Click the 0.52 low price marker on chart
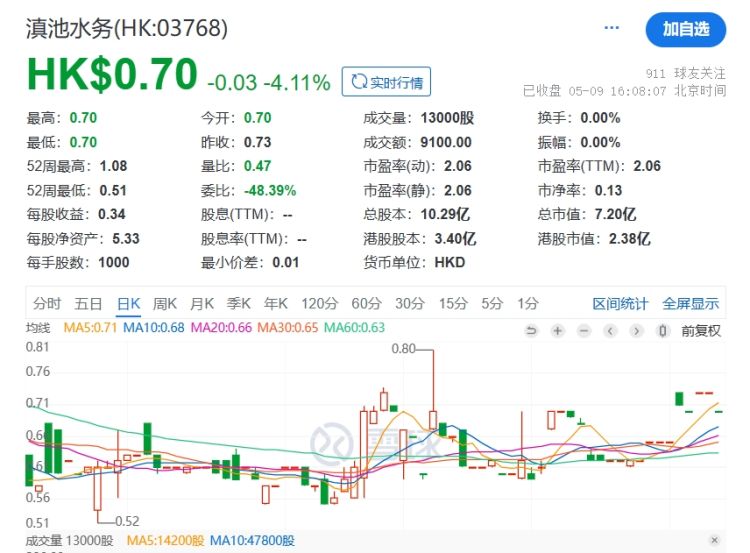Image resolution: width=750 pixels, height=553 pixels. point(127,521)
